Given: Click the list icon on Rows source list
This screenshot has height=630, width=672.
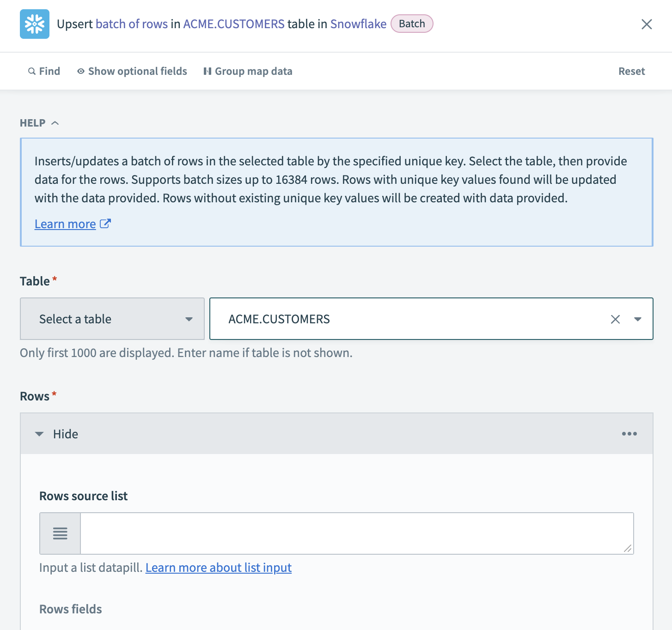Looking at the screenshot, I should tap(60, 533).
